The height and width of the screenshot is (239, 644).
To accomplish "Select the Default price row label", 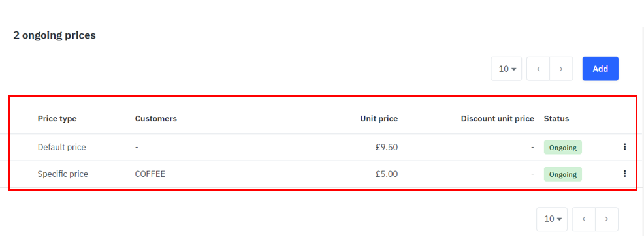I will (61, 147).
